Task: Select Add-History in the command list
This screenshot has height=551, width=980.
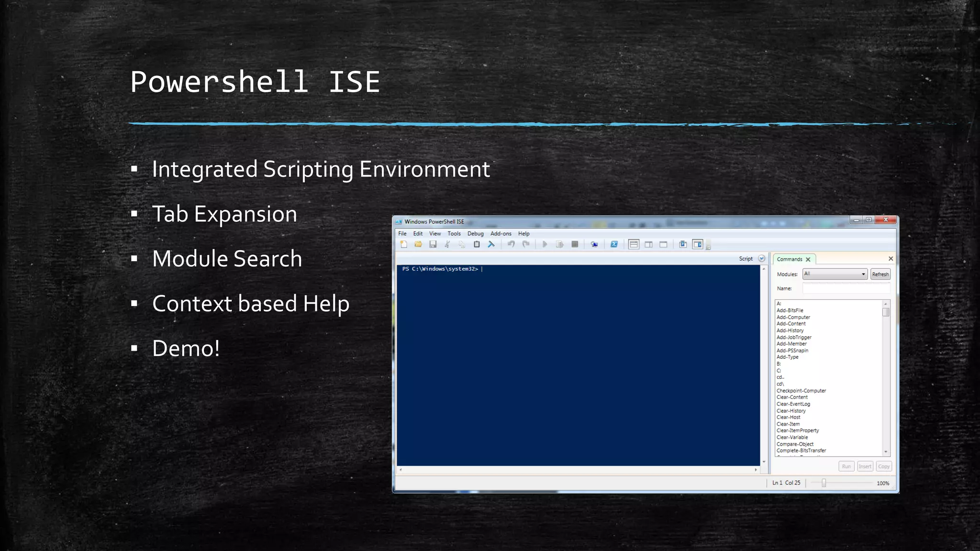Action: point(790,331)
